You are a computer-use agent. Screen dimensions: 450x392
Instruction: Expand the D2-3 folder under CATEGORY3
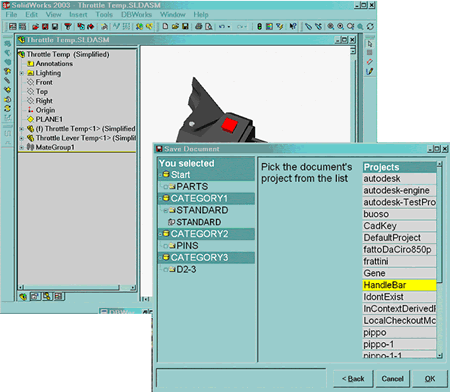165,270
